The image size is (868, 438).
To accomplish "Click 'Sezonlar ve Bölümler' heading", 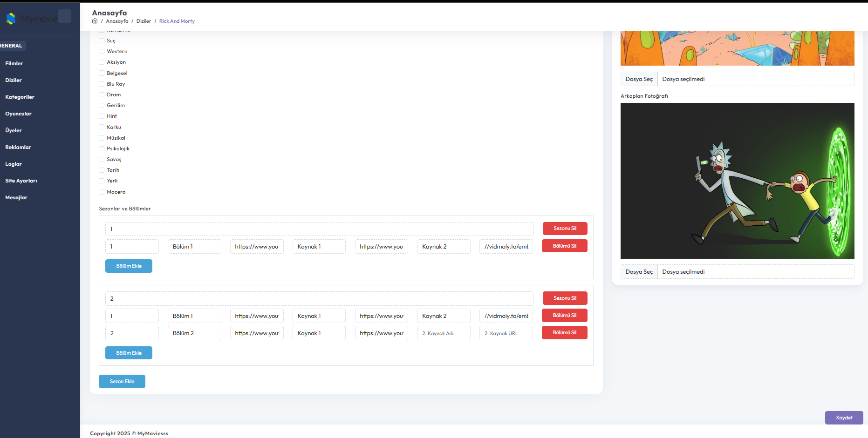I will click(x=125, y=209).
